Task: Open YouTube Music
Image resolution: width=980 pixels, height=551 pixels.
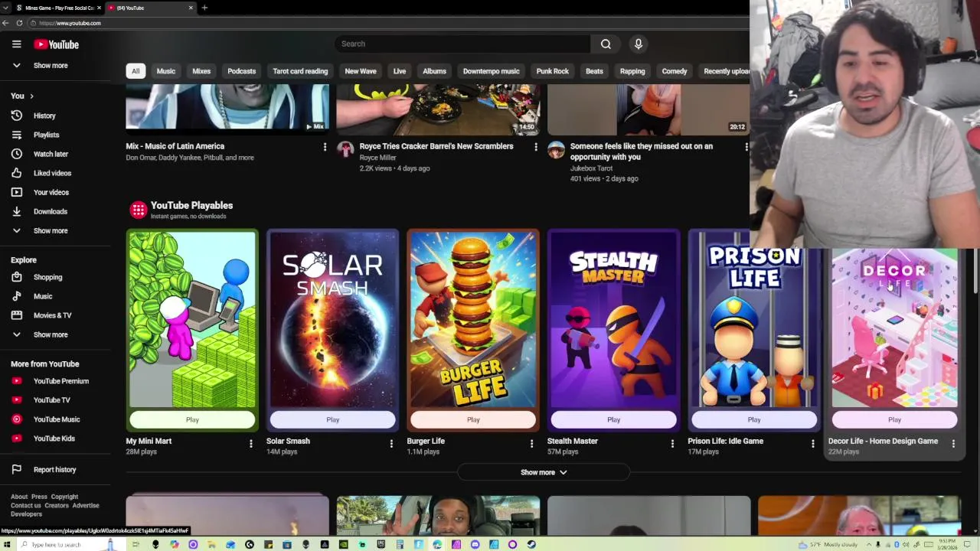Action: [57, 419]
